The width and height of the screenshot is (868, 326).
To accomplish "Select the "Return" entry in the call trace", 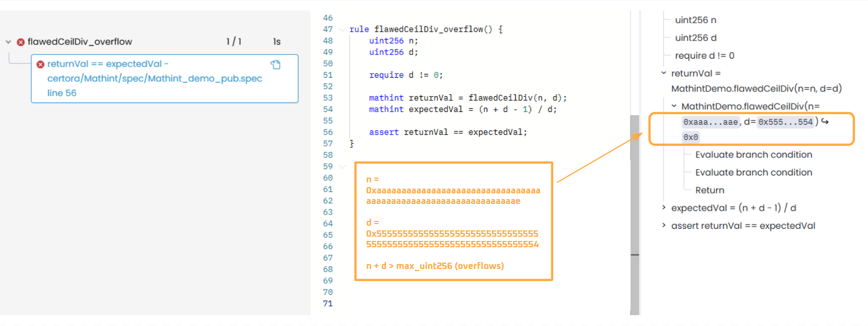I will coord(709,190).
